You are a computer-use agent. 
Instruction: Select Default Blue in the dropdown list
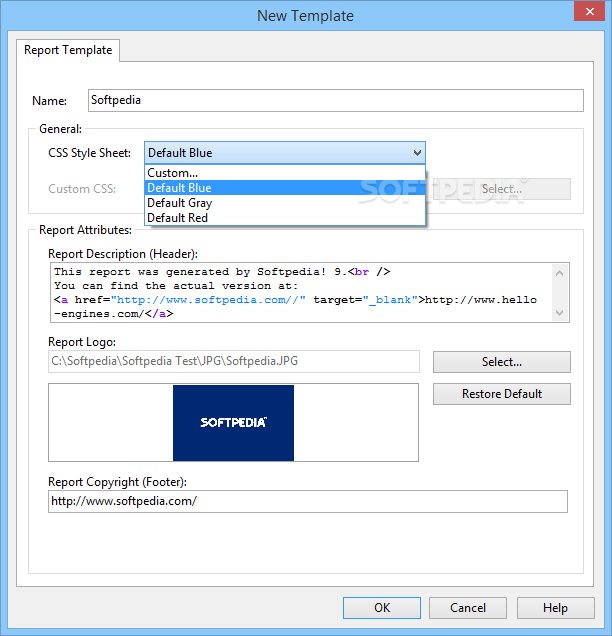pyautogui.click(x=285, y=188)
